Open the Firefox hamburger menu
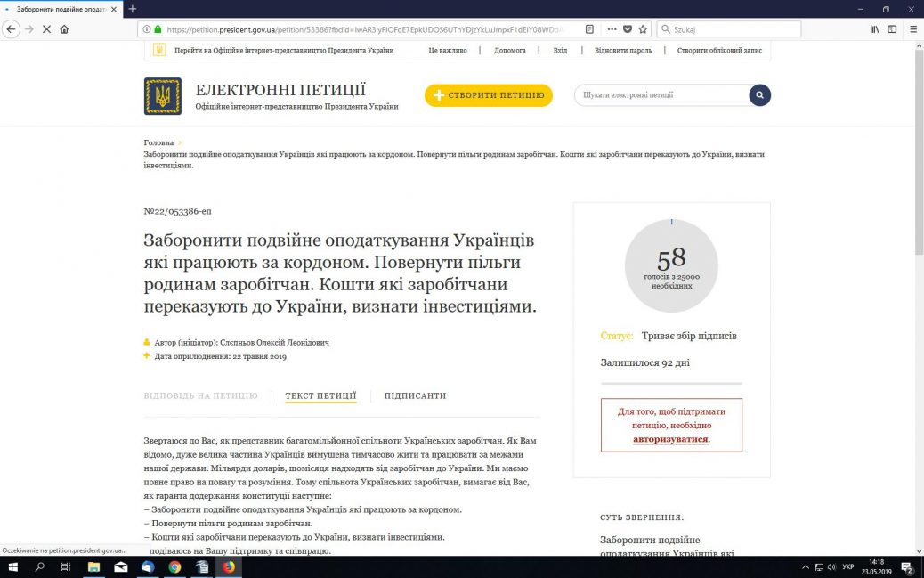The image size is (924, 578). (x=912, y=29)
